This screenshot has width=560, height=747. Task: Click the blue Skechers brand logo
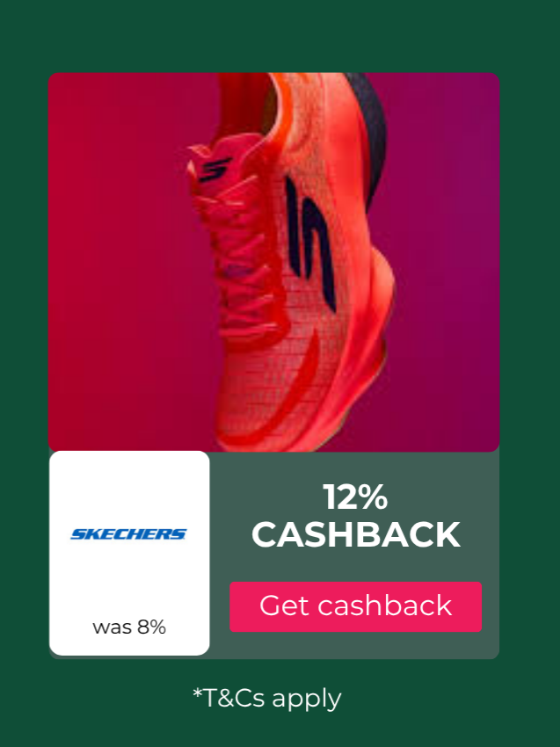[128, 534]
